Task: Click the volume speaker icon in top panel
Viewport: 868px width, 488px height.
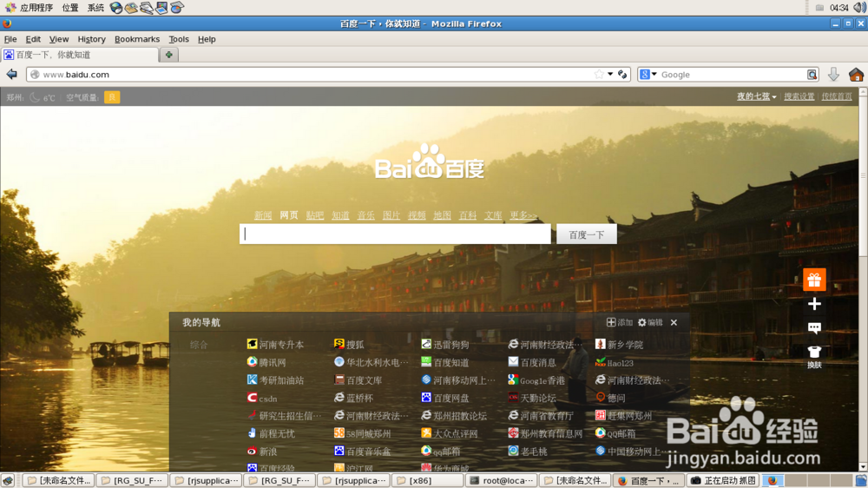Action: coord(859,7)
